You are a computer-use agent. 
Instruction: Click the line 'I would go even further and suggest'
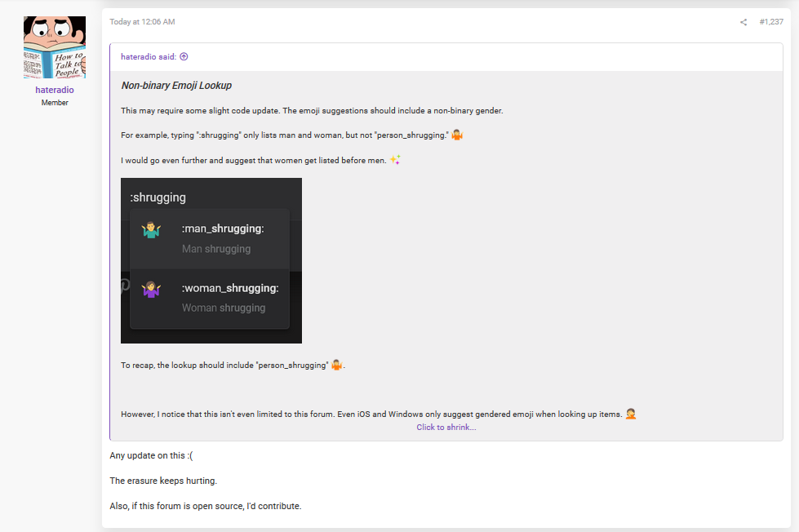pyautogui.click(x=253, y=160)
